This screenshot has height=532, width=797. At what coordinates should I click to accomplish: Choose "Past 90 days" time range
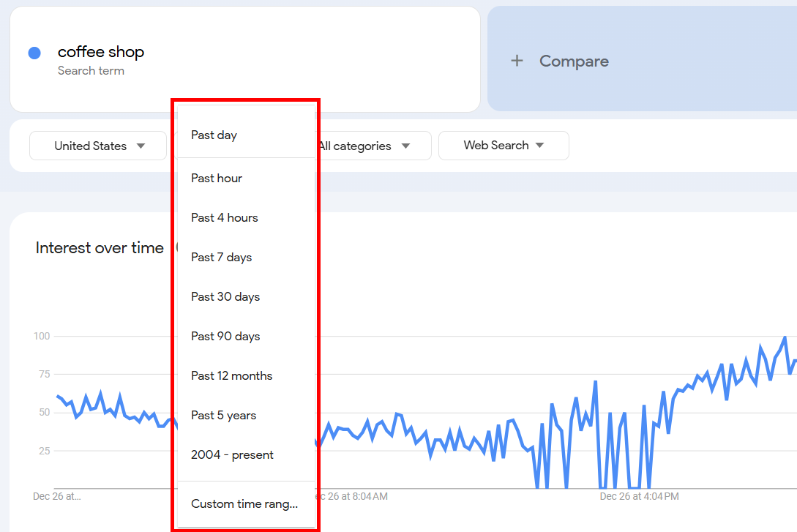tap(225, 336)
